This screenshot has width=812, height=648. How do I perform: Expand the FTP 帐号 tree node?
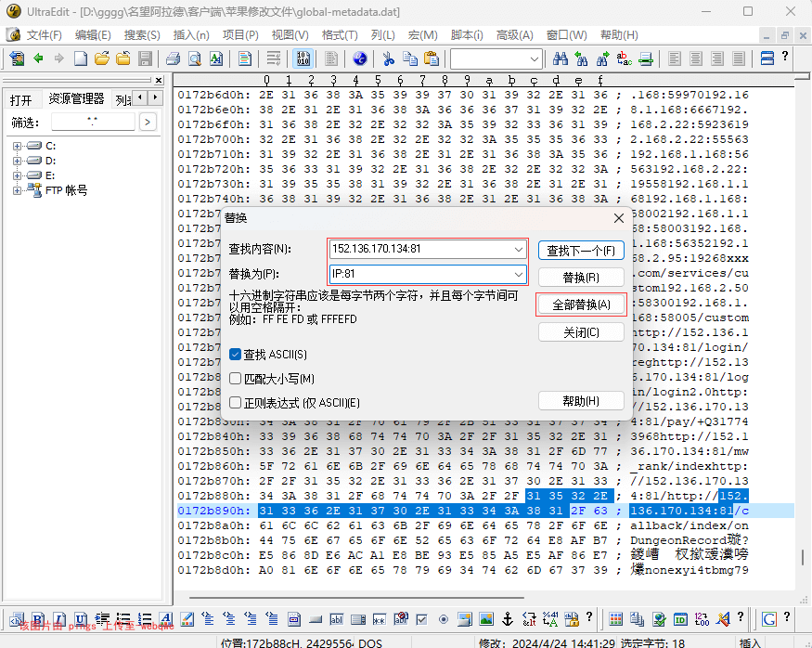pyautogui.click(x=17, y=191)
